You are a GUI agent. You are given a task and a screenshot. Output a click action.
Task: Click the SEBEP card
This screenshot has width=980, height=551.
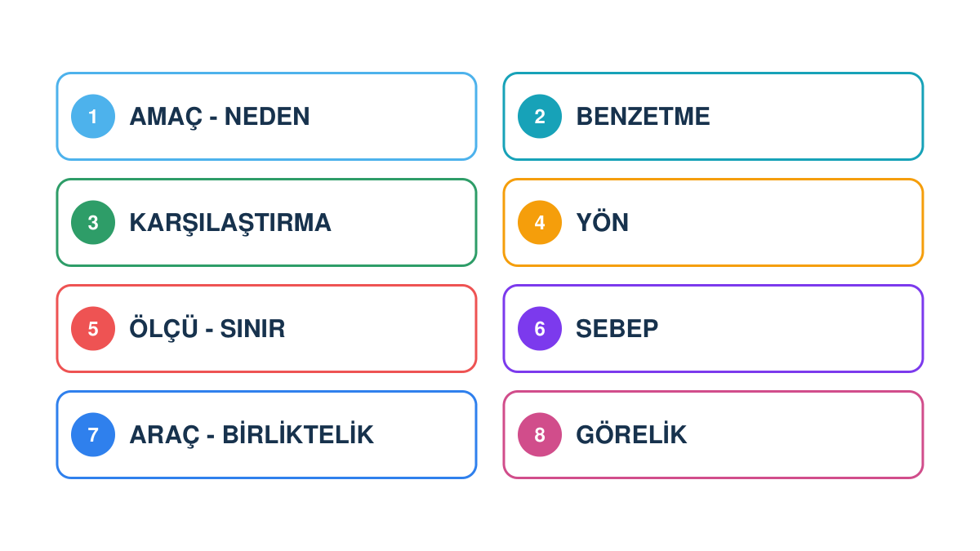tap(713, 329)
